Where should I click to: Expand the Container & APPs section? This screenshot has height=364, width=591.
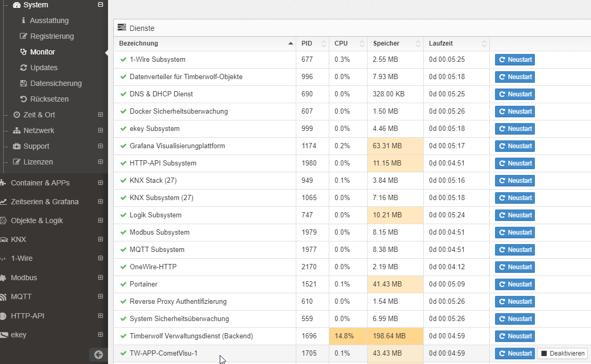pos(100,183)
